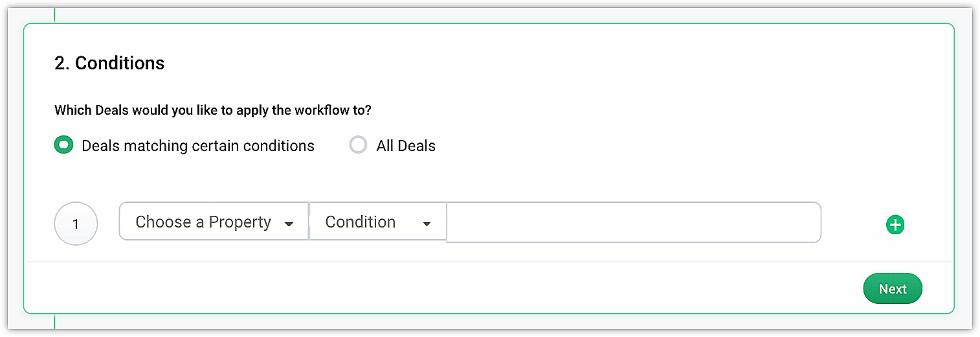980x337 pixels.
Task: Focus the condition value input field
Action: [633, 222]
